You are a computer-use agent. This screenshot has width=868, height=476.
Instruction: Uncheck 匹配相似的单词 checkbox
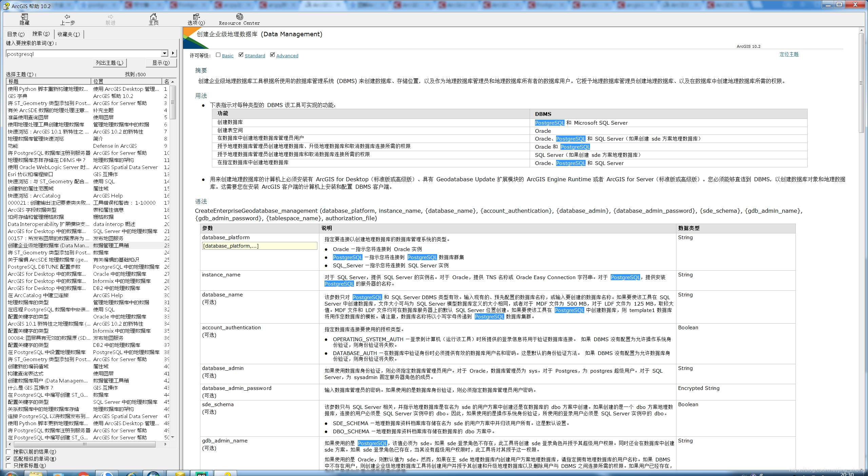[x=9, y=459]
